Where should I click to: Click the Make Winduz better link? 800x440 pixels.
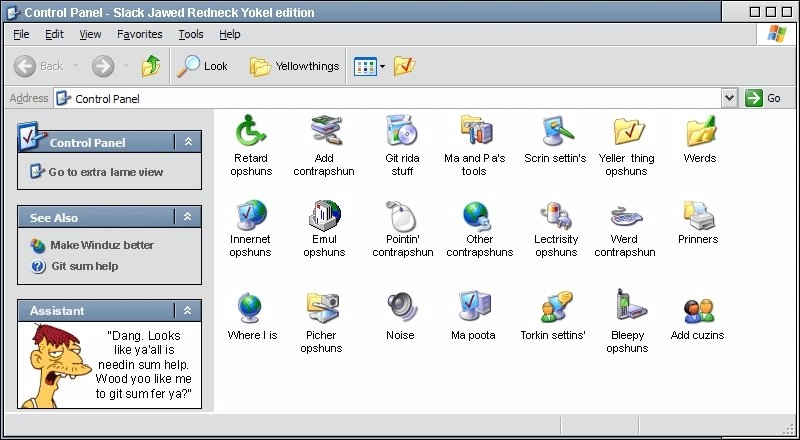click(x=102, y=245)
